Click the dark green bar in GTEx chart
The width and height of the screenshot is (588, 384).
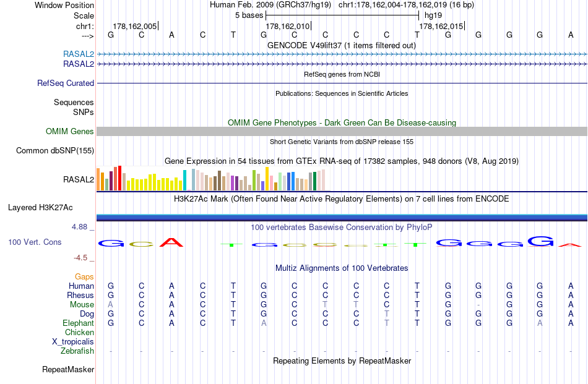coord(314,181)
